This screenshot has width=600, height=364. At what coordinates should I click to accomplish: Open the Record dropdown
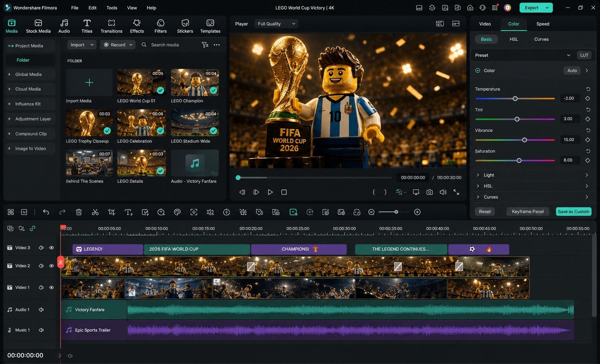pyautogui.click(x=118, y=45)
